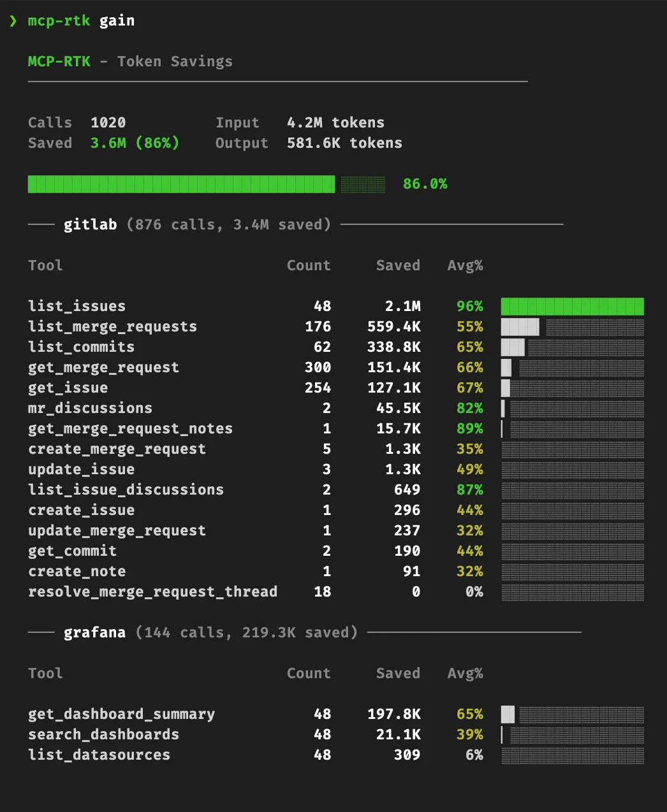Image resolution: width=667 pixels, height=812 pixels.
Task: Select the MCP-RTK title text
Action: tap(59, 61)
